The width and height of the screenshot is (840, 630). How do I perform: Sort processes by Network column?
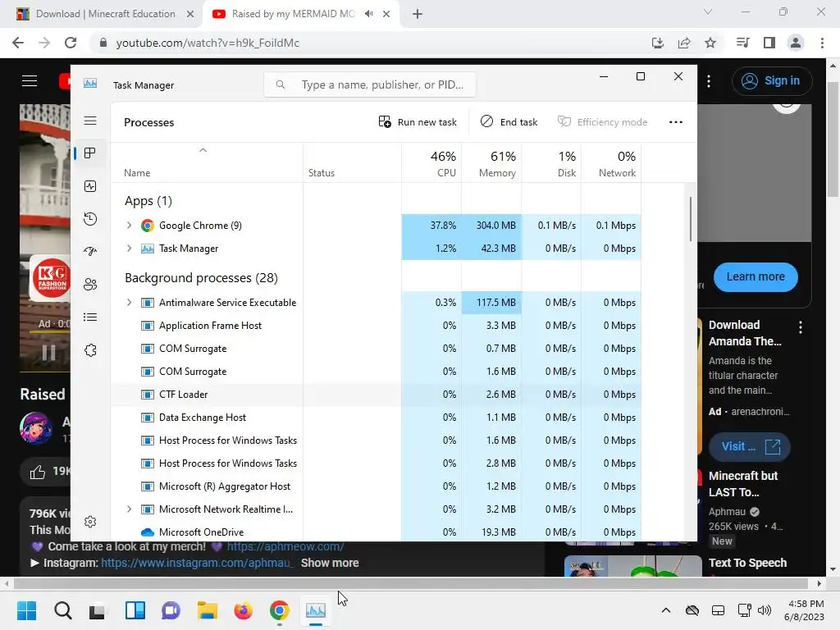point(612,163)
